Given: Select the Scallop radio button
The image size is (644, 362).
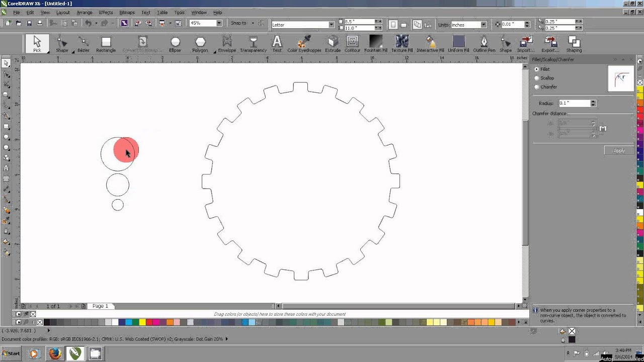Looking at the screenshot, I should click(x=536, y=78).
